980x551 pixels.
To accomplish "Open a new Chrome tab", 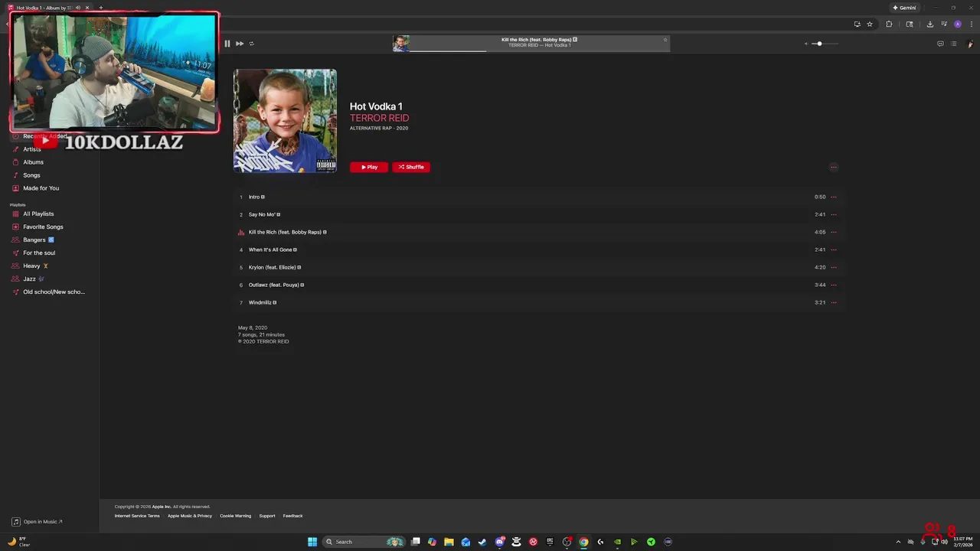I will pos(100,8).
